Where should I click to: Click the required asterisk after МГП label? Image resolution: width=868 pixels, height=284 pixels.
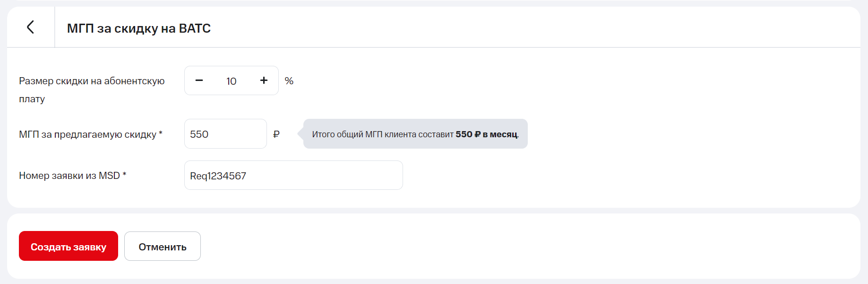point(161,133)
